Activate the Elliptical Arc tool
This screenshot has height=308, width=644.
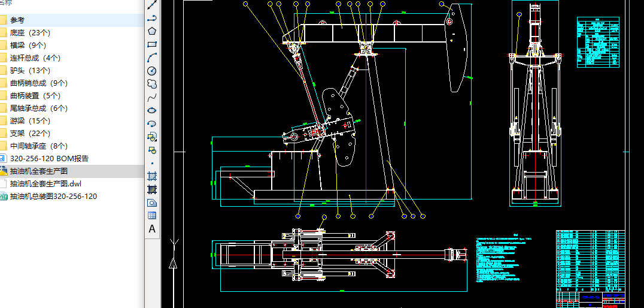152,123
